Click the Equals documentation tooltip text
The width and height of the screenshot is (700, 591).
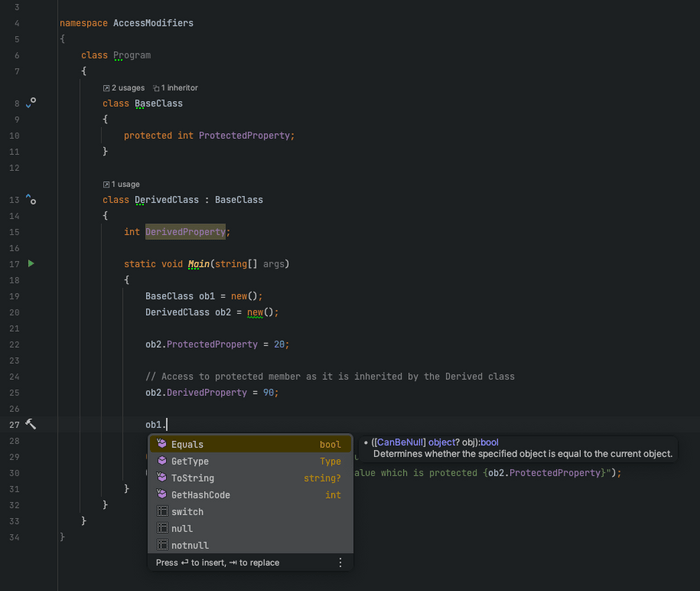(523, 454)
